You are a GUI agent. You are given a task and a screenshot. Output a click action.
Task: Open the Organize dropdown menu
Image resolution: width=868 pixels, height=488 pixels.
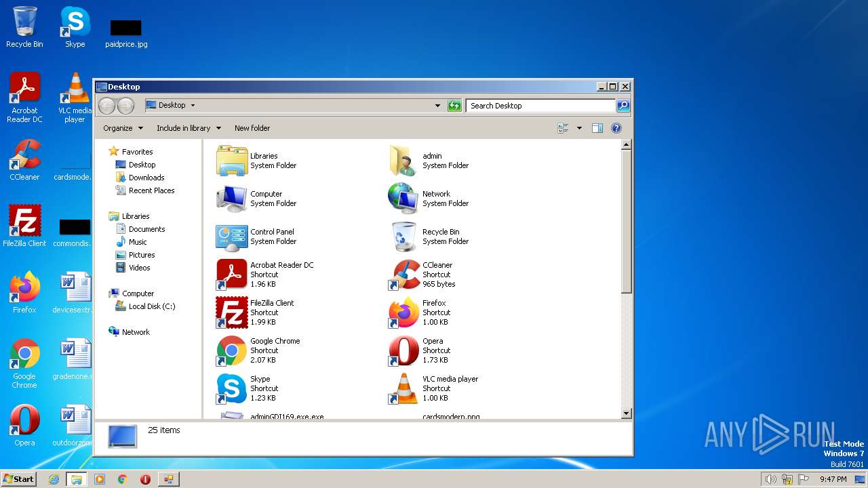(123, 128)
